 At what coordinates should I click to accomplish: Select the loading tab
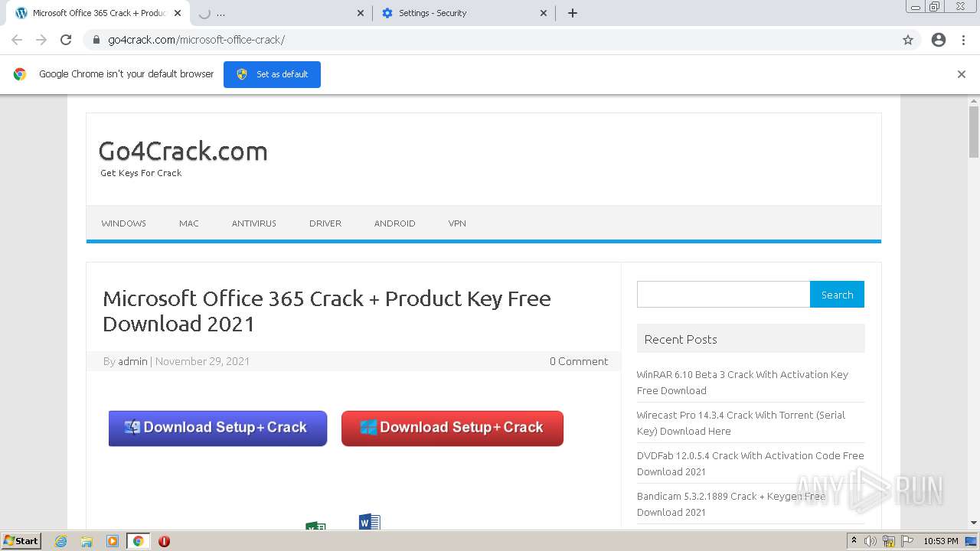[281, 13]
